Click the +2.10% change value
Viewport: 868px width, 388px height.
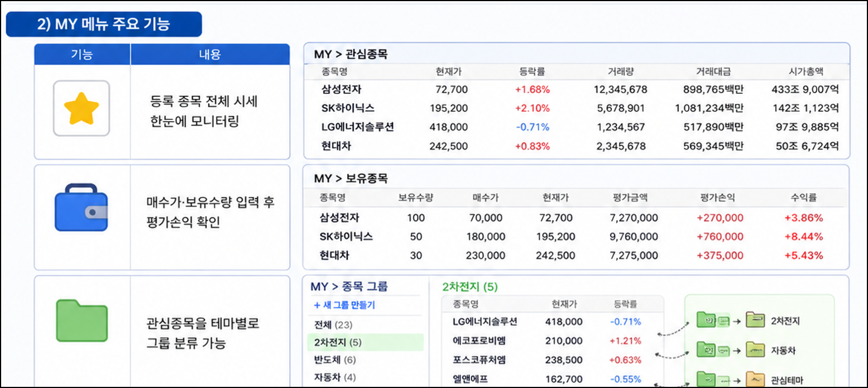[x=533, y=108]
